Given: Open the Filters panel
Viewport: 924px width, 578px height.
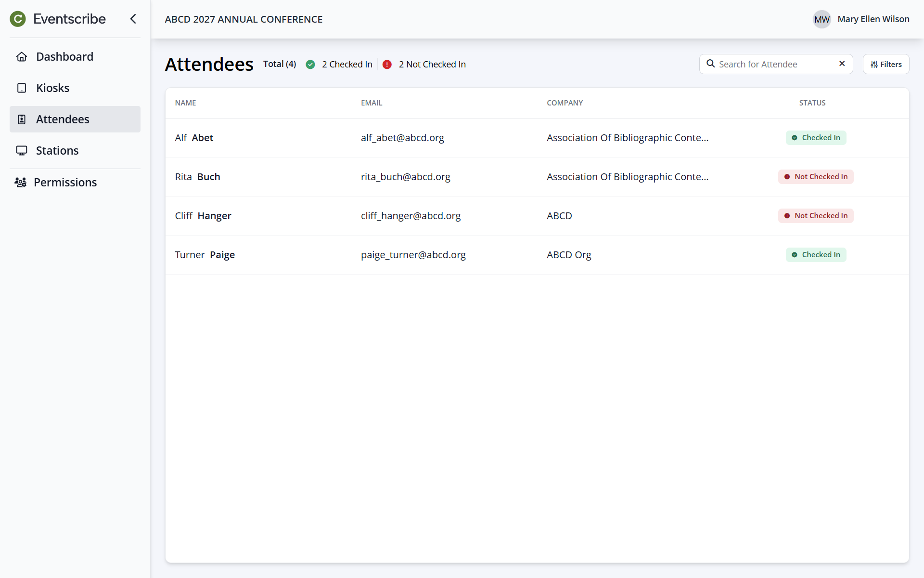Looking at the screenshot, I should [885, 64].
